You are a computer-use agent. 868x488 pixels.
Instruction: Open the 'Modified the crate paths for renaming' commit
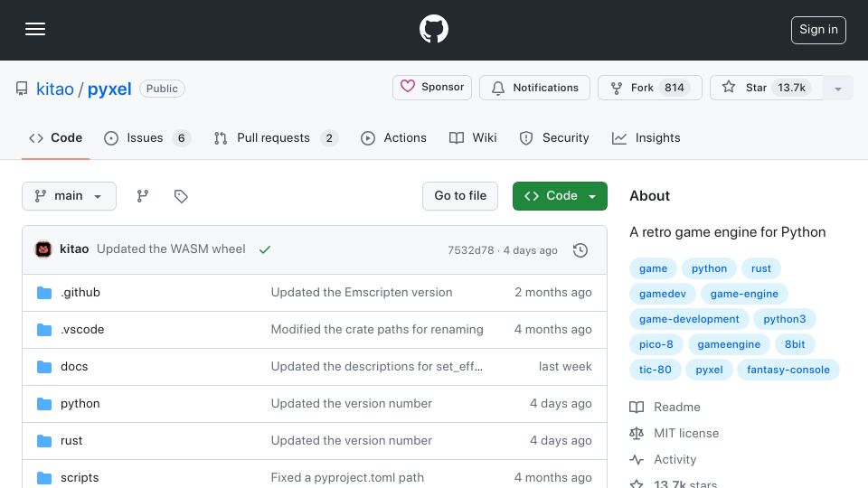coord(377,329)
